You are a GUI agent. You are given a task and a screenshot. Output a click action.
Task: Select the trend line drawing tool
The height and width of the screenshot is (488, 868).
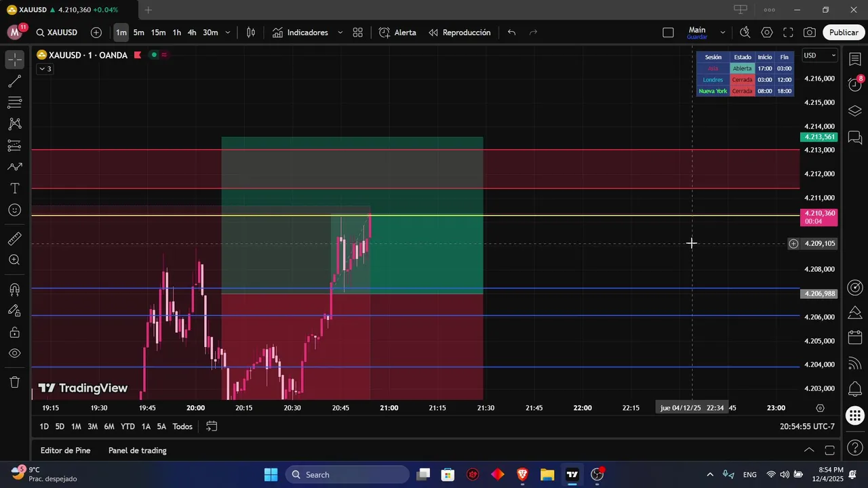click(14, 81)
